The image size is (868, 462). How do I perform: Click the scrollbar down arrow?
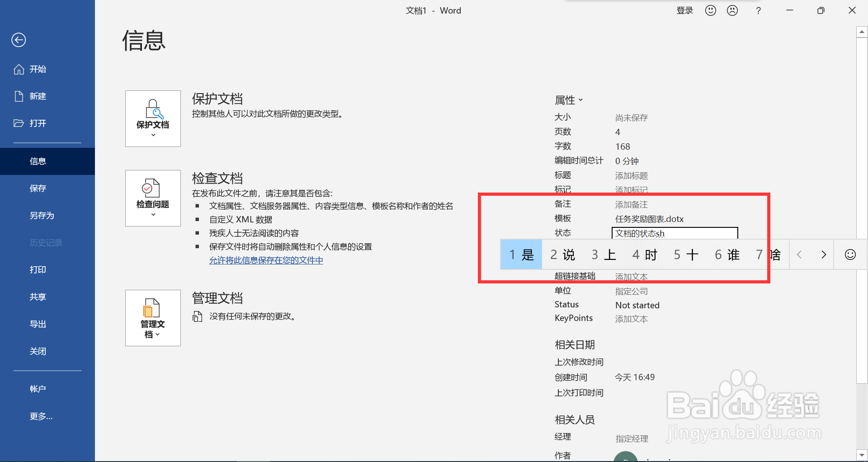click(862, 455)
